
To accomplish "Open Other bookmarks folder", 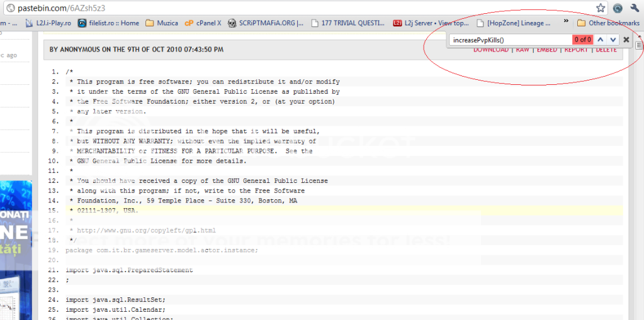I will point(608,23).
